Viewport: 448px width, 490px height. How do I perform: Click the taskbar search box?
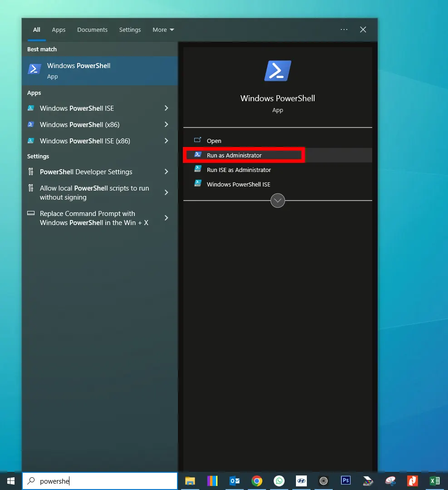tap(100, 481)
